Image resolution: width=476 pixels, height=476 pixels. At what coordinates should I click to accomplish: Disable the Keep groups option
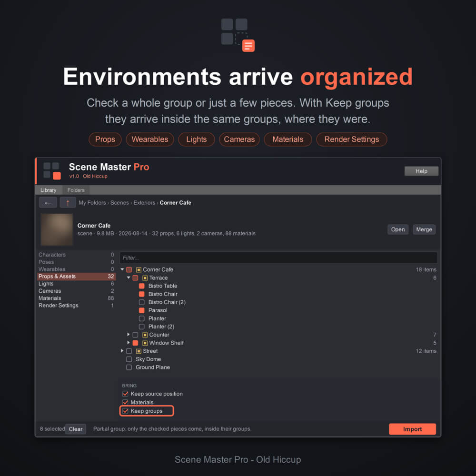pos(125,411)
